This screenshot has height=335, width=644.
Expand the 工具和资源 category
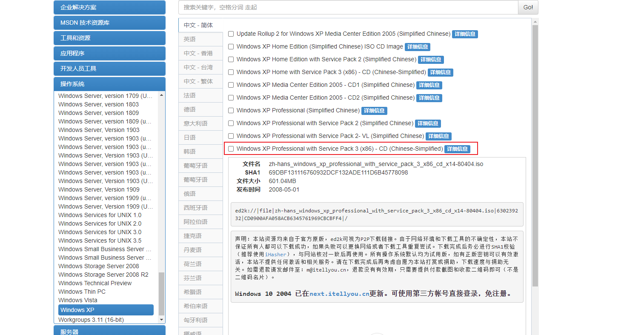click(109, 38)
